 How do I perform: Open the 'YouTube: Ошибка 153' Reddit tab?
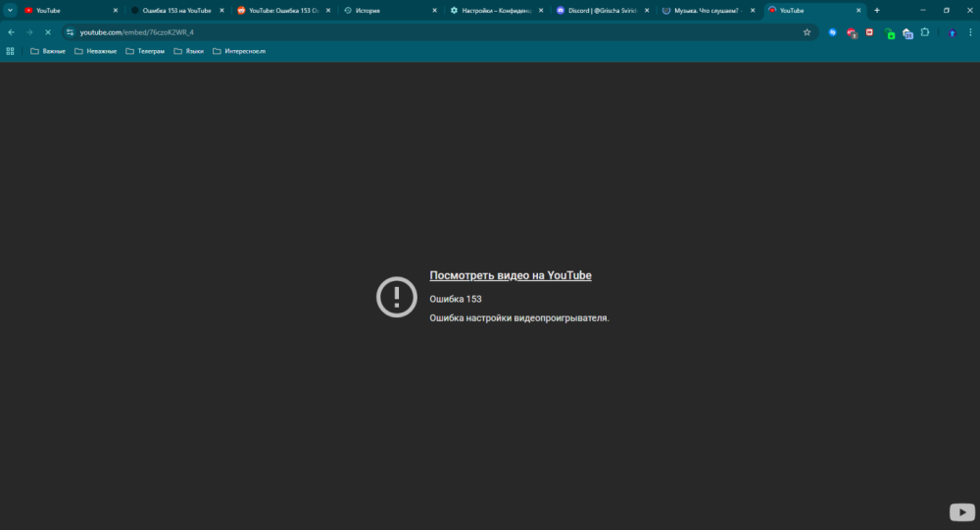point(283,11)
